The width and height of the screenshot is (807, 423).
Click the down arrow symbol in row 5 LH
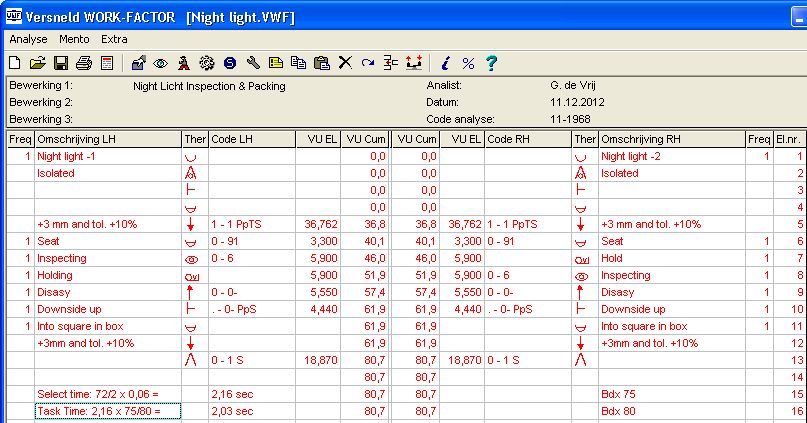click(190, 224)
